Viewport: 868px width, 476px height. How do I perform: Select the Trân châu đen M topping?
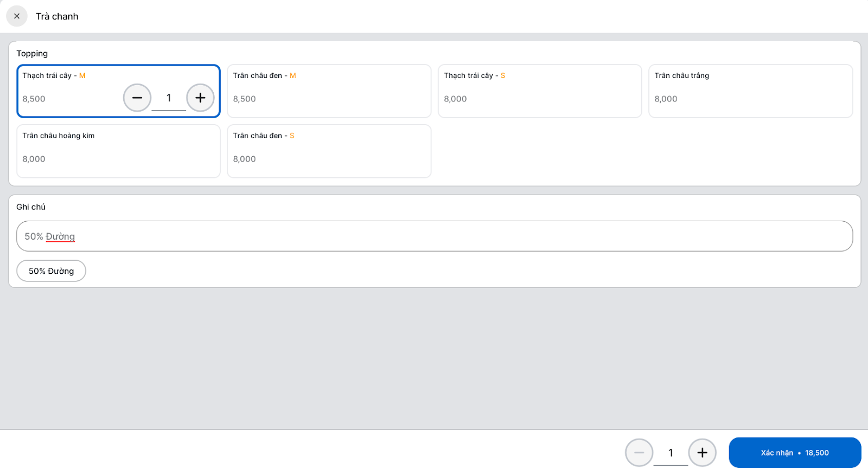(329, 91)
